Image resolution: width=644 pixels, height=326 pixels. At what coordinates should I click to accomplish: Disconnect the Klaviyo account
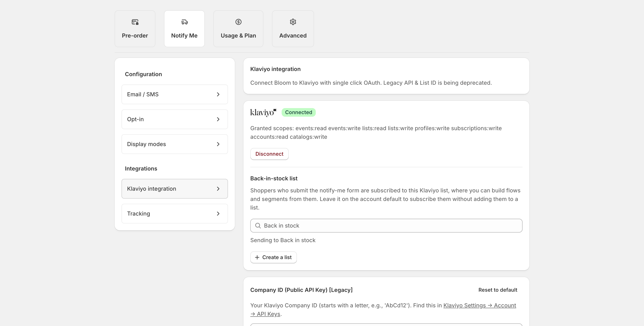269,154
